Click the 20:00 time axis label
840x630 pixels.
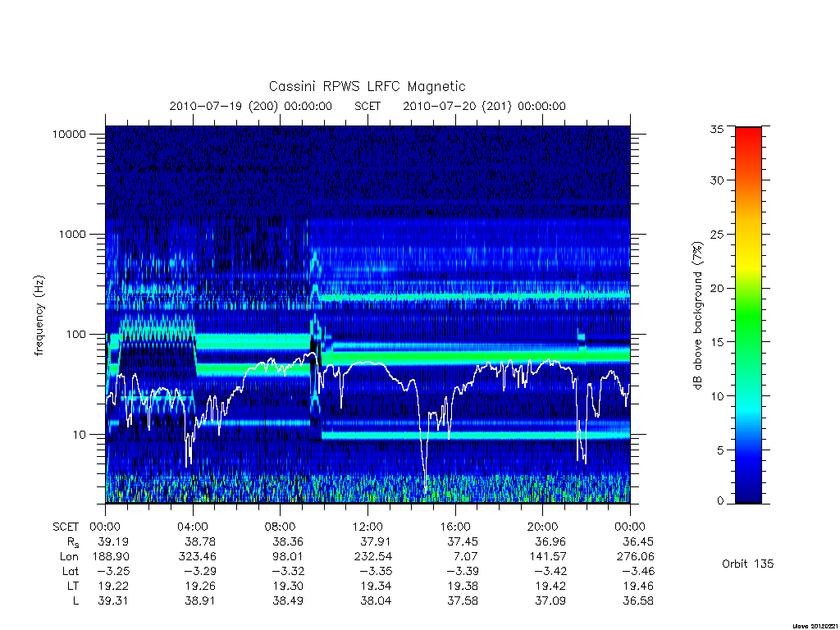tap(543, 527)
